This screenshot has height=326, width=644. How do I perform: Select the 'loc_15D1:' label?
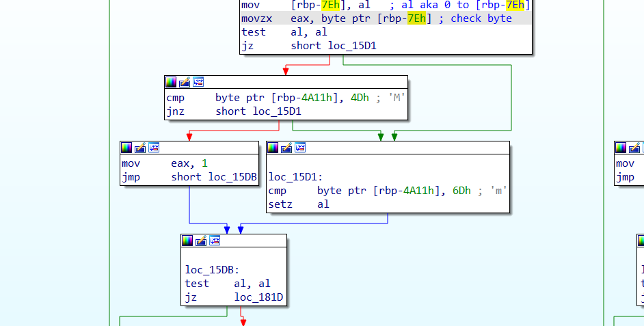[x=296, y=177]
